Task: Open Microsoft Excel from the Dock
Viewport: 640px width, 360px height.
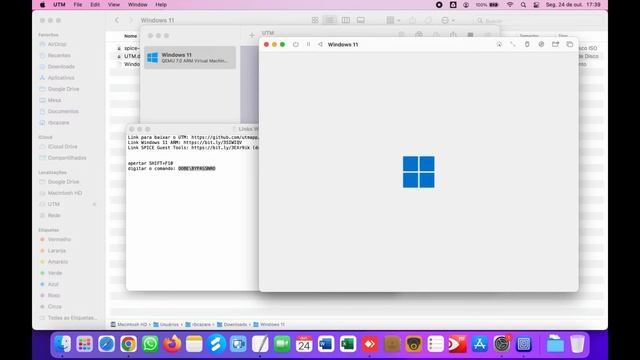Action: pos(348,344)
